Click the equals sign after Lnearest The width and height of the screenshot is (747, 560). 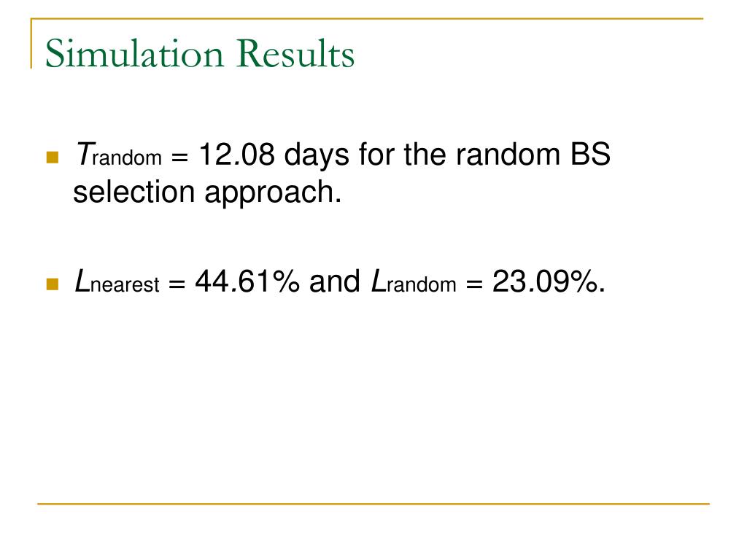point(177,285)
